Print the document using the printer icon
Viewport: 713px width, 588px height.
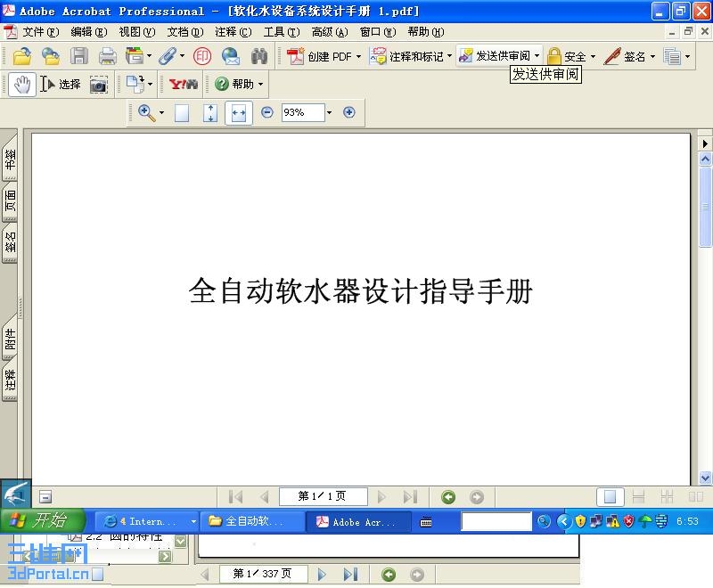click(x=106, y=56)
